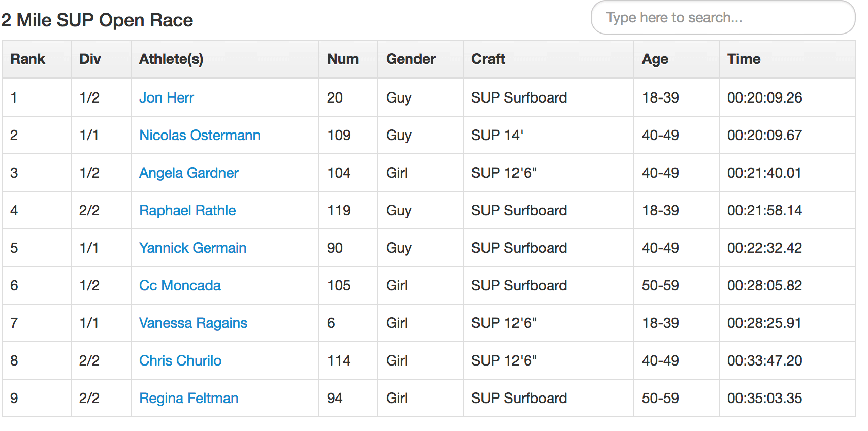Sort by Craft column header
Screen dimensions: 868x431
488,59
